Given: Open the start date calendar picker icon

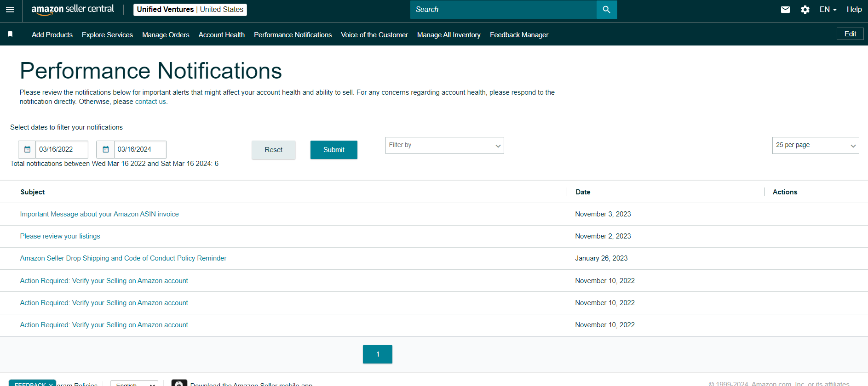Looking at the screenshot, I should tap(27, 149).
